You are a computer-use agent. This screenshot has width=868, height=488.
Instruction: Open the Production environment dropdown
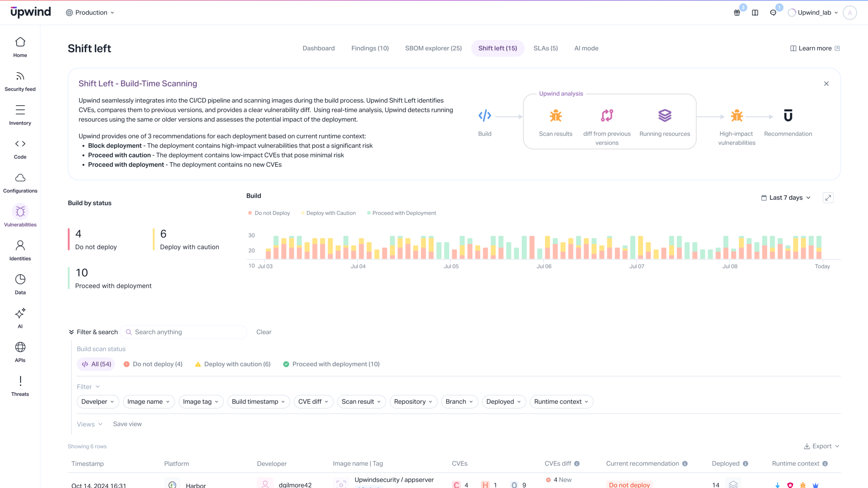click(x=90, y=13)
